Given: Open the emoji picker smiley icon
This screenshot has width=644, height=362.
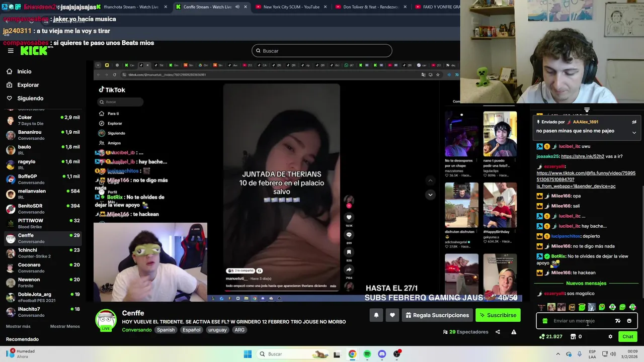Looking at the screenshot, I should click(629, 321).
